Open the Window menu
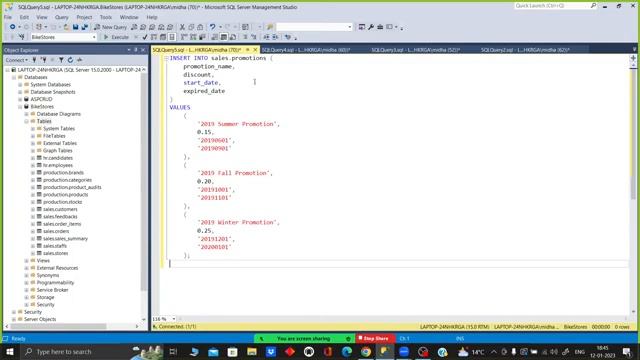This screenshot has width=640, height=360. click(x=129, y=17)
